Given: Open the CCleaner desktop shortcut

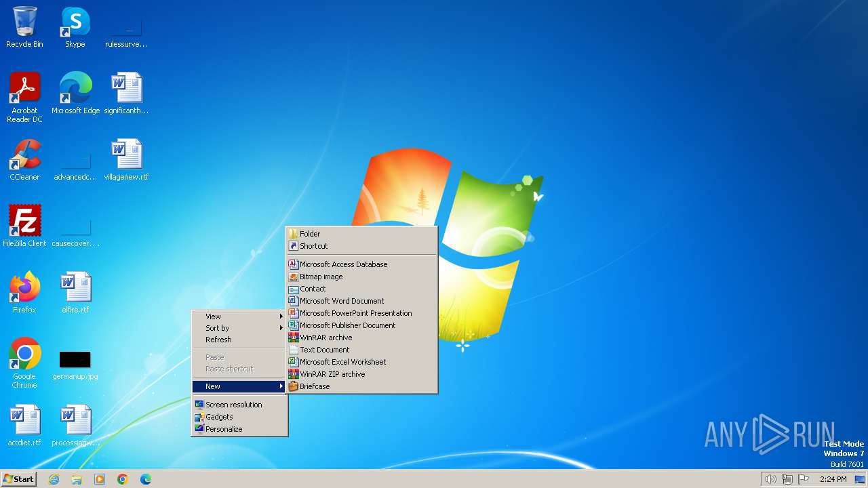Looking at the screenshot, I should [x=24, y=160].
